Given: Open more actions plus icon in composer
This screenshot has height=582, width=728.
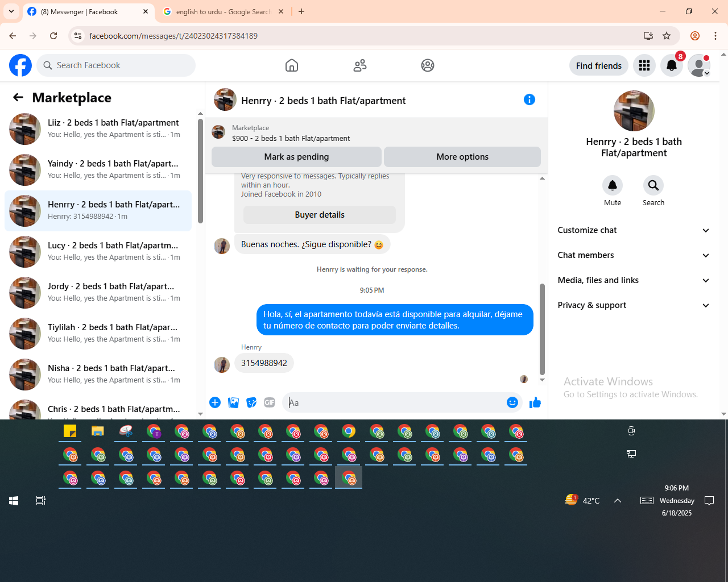Looking at the screenshot, I should point(215,402).
